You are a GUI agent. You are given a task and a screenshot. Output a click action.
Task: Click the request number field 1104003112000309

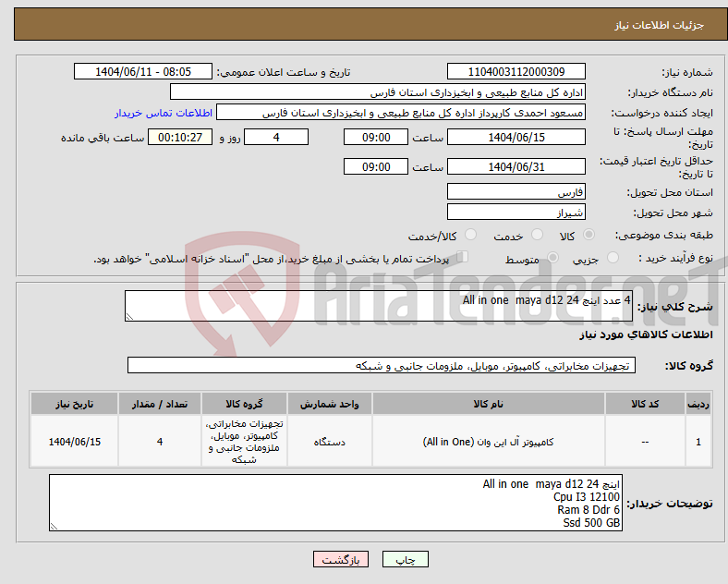coord(516,72)
